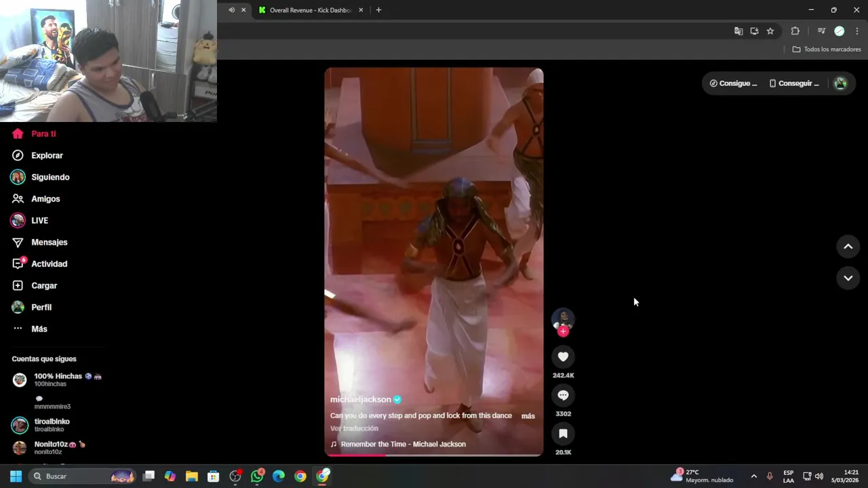Follow michaeljackson with the red plus badge

(563, 331)
